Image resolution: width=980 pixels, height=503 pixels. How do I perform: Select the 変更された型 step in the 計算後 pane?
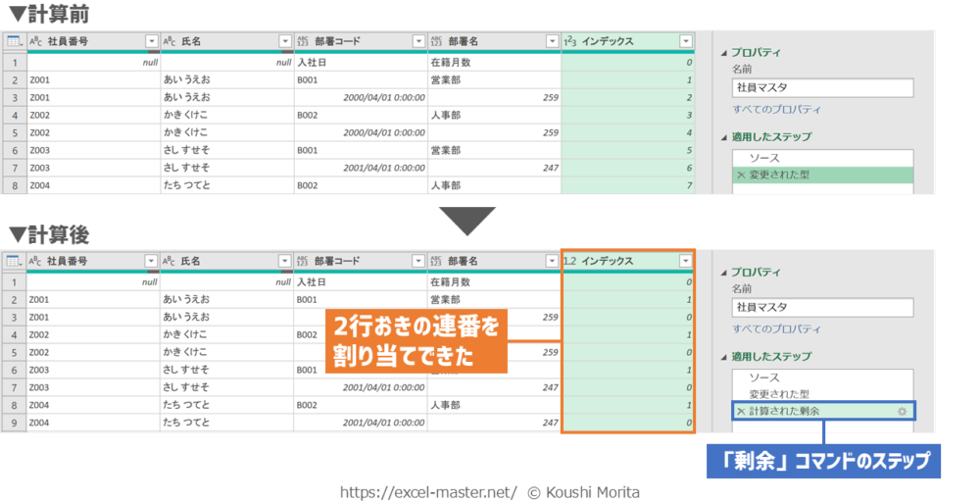(x=782, y=394)
